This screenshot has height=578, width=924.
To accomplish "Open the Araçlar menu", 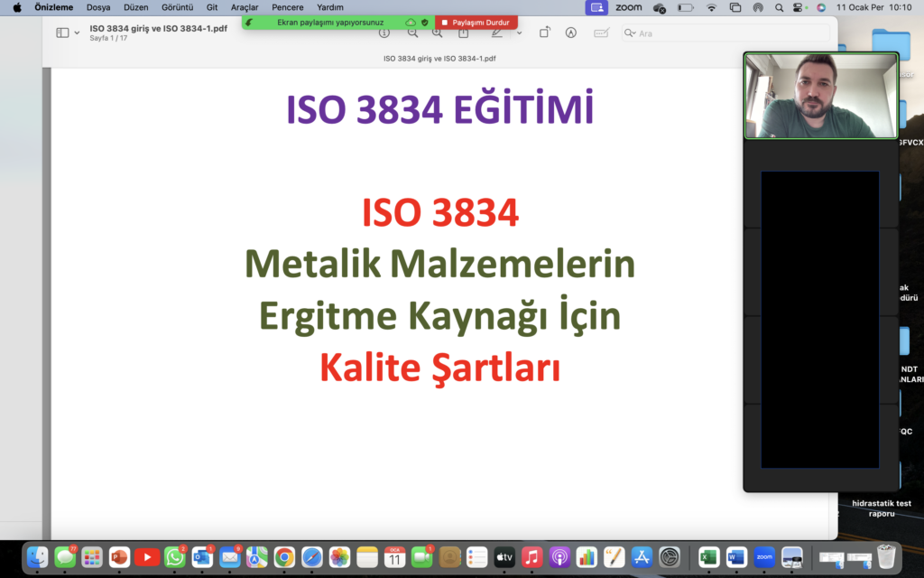I will 245,7.
